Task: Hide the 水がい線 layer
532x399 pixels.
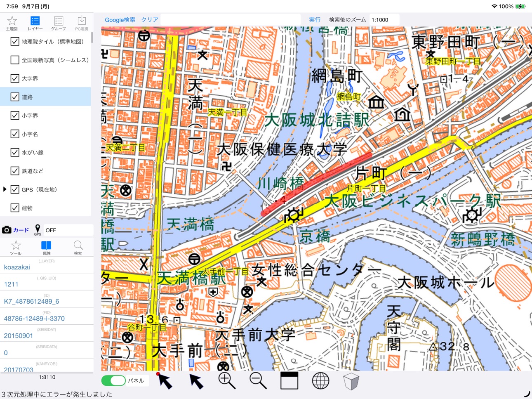Action: (15, 152)
